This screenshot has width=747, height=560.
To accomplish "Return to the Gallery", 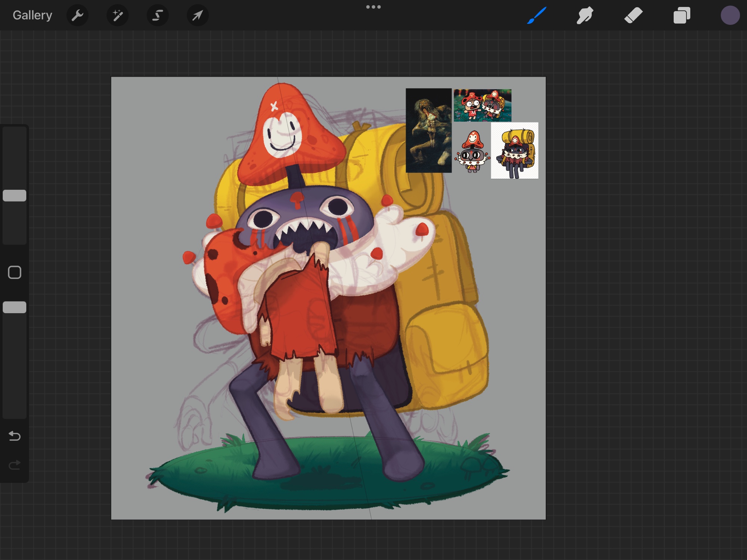I will click(32, 15).
